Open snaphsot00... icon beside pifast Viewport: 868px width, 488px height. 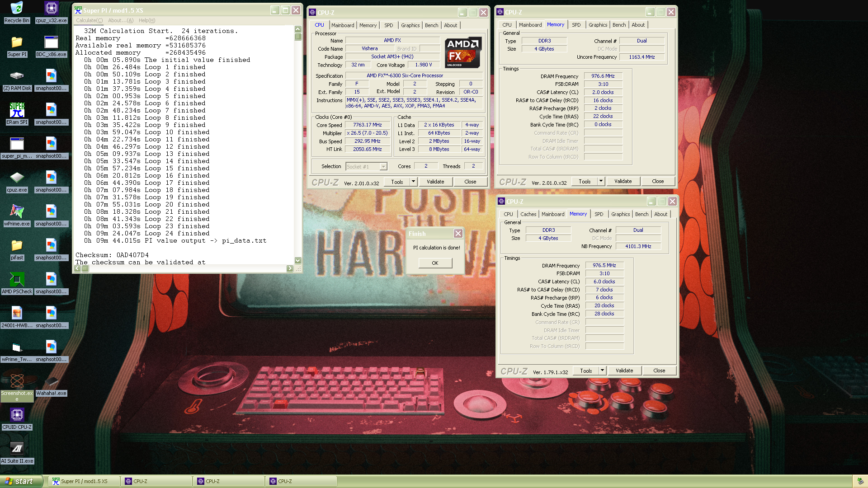51,249
